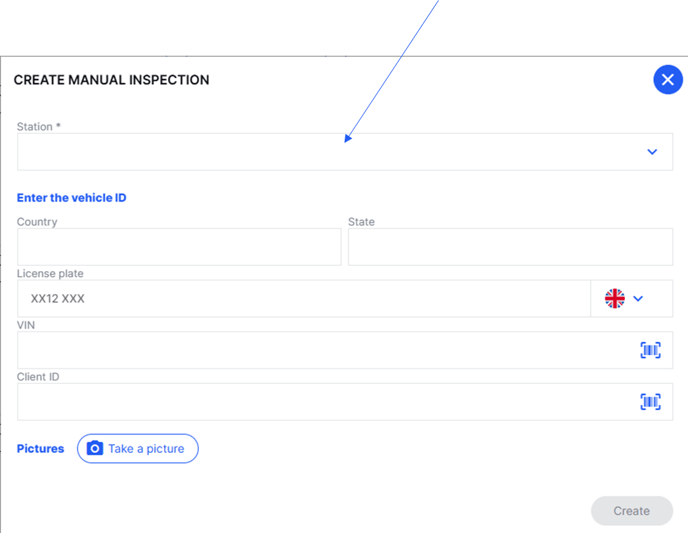
Task: Click the UK flag icon
Action: 615,298
